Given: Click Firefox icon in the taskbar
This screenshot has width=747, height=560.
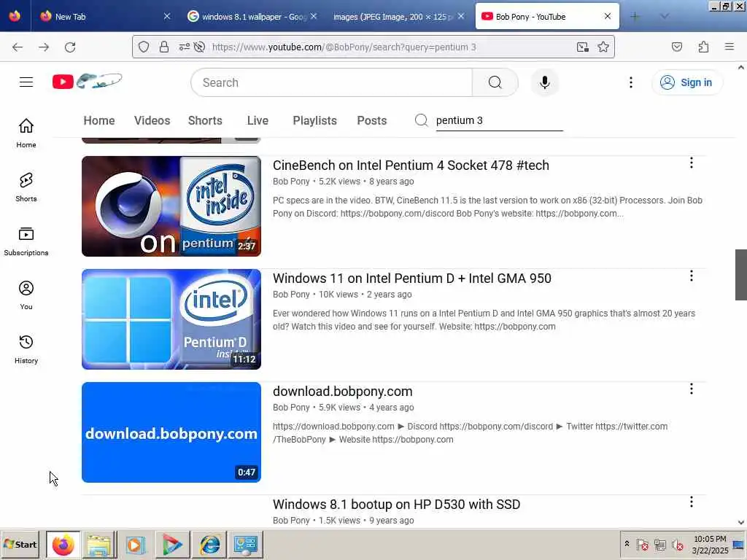Looking at the screenshot, I should point(63,544).
